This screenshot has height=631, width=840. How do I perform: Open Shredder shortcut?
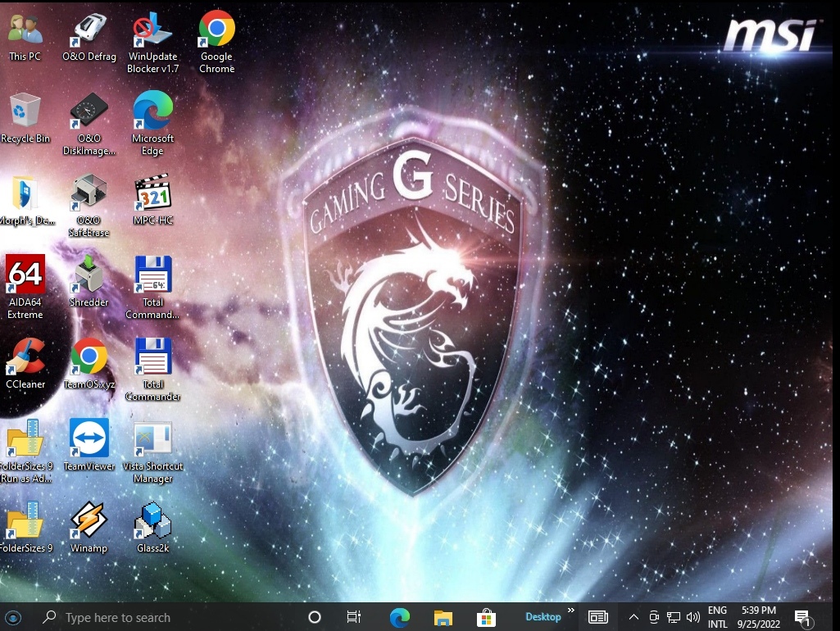pyautogui.click(x=89, y=282)
